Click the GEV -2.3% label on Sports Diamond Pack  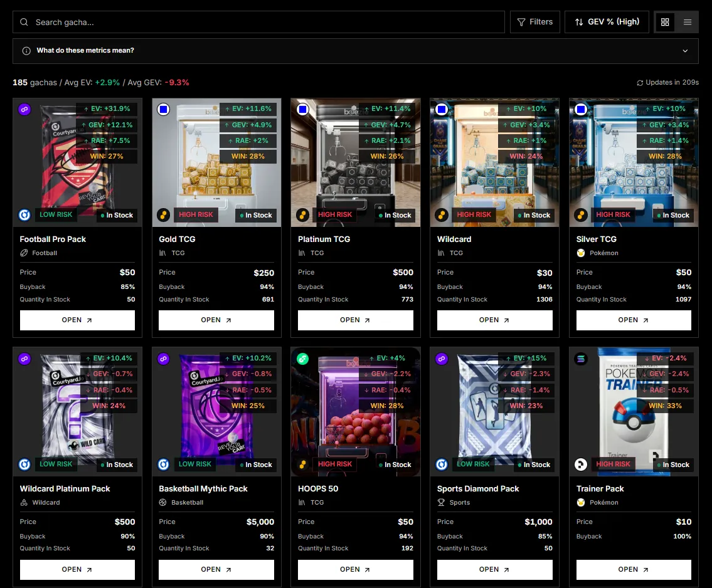(527, 374)
